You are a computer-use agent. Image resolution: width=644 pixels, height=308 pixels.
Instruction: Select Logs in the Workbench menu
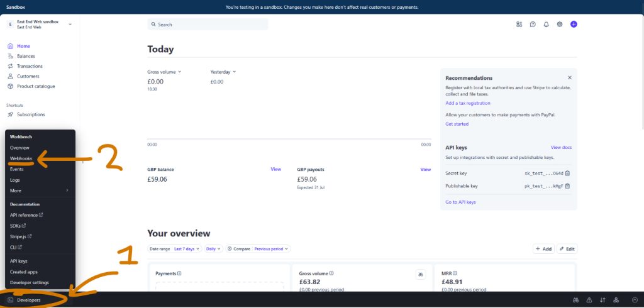pyautogui.click(x=15, y=180)
